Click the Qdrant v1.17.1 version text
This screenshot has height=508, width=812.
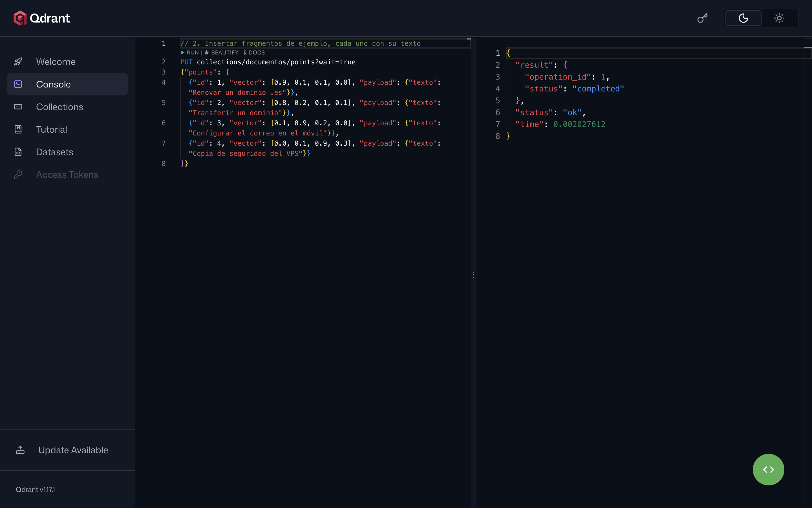[35, 490]
